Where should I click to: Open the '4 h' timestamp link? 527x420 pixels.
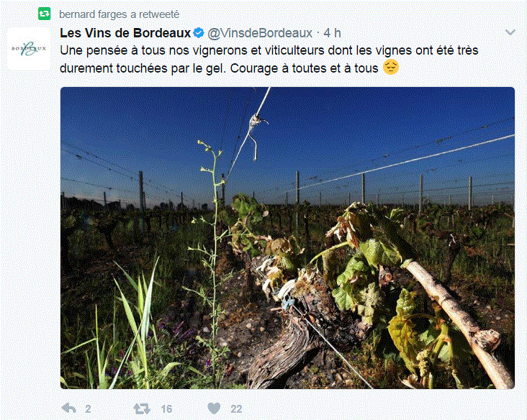click(332, 33)
